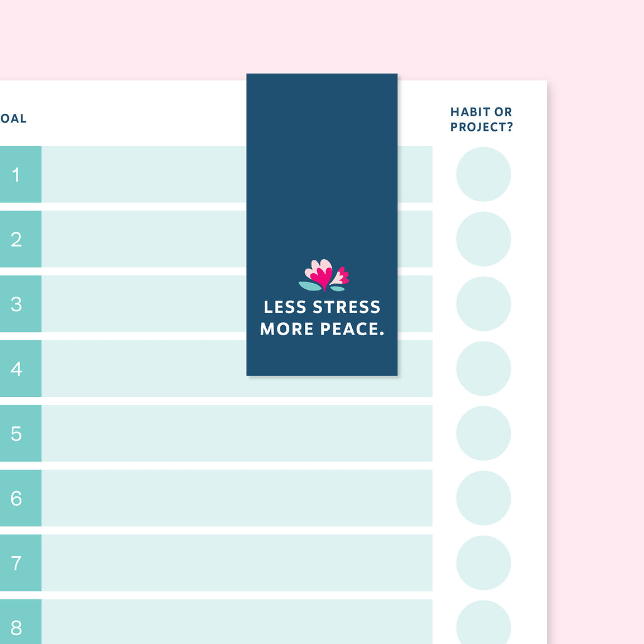Select the goal 7 text row
Screen dimensions: 644x644
pos(236,563)
